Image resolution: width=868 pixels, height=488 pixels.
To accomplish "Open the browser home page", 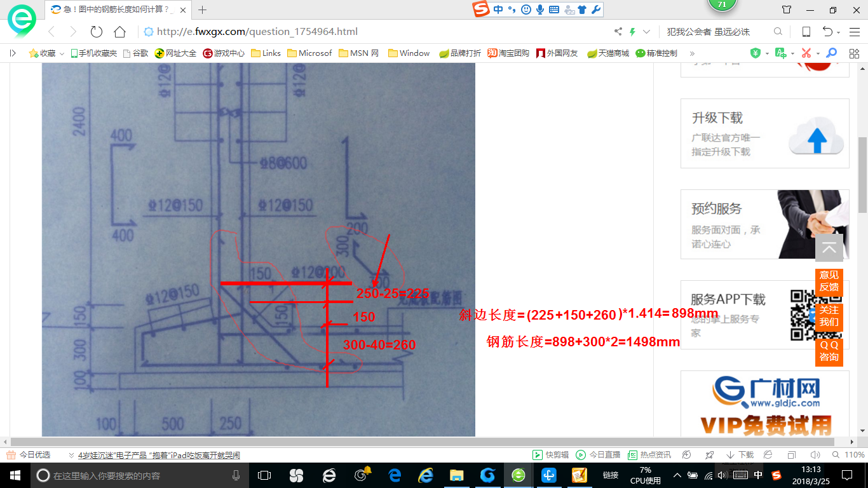I will pos(119,32).
